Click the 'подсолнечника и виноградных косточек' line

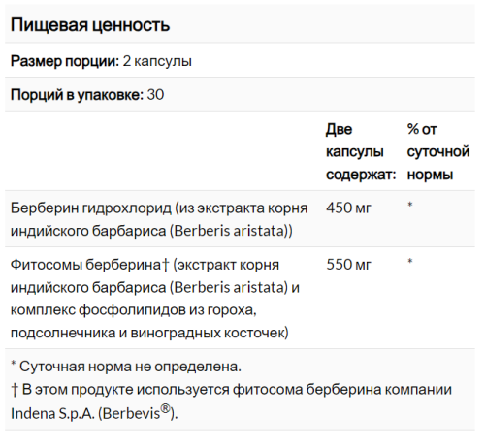tap(149, 333)
